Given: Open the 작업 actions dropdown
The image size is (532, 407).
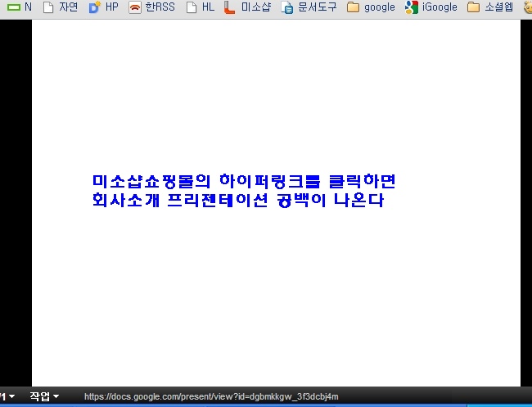Looking at the screenshot, I should pyautogui.click(x=44, y=396).
